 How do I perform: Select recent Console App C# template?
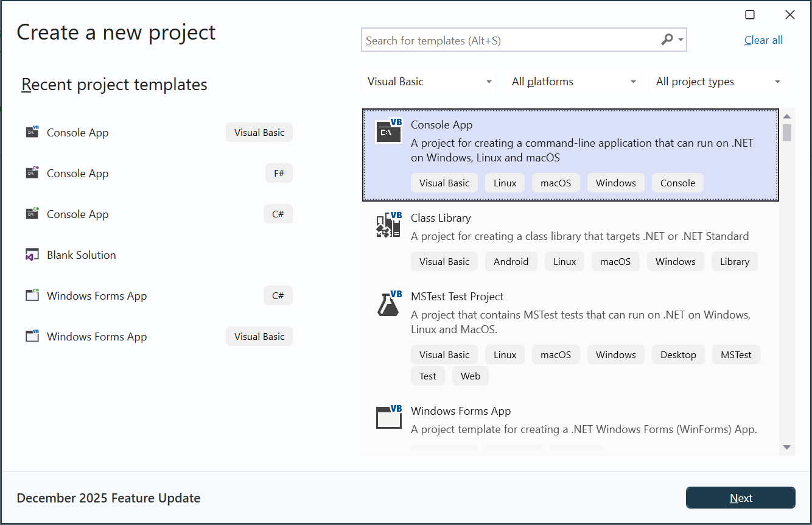(159, 214)
